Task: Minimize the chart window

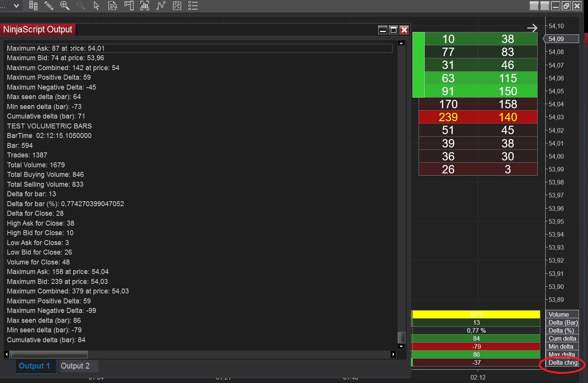Action: coord(556,6)
